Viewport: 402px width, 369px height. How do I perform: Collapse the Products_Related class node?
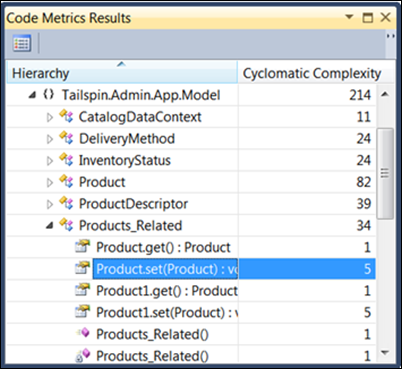[49, 226]
